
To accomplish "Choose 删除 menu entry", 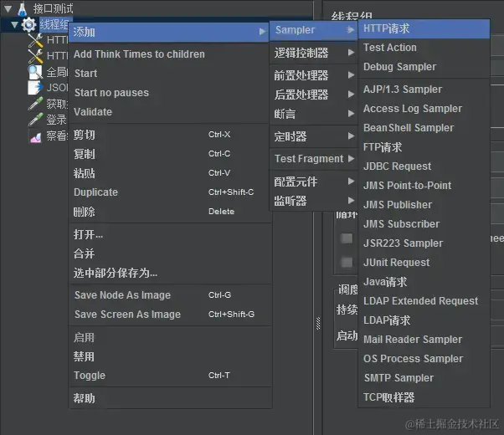I will pos(169,212).
